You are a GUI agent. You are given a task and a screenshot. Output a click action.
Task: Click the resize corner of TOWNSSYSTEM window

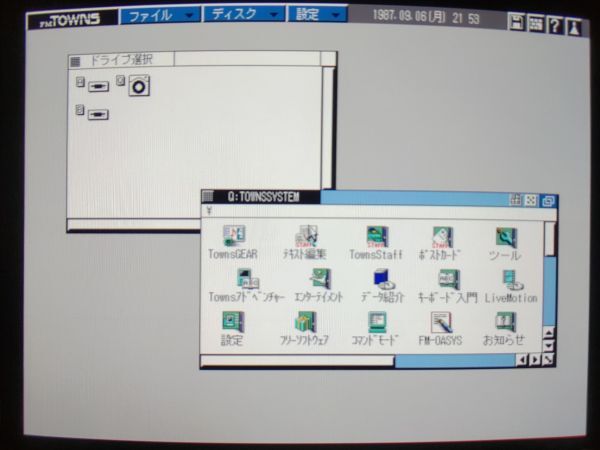(x=548, y=360)
